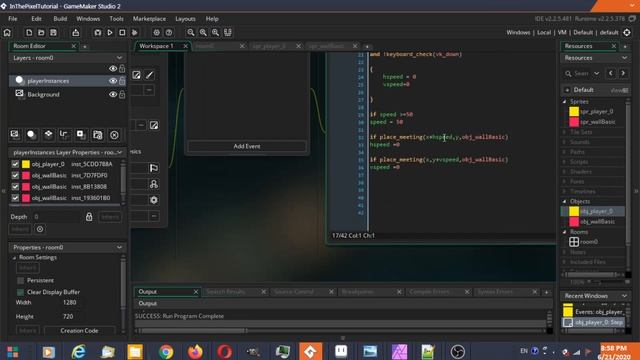Hide the Background layer
The height and width of the screenshot is (360, 640).
coord(113,94)
